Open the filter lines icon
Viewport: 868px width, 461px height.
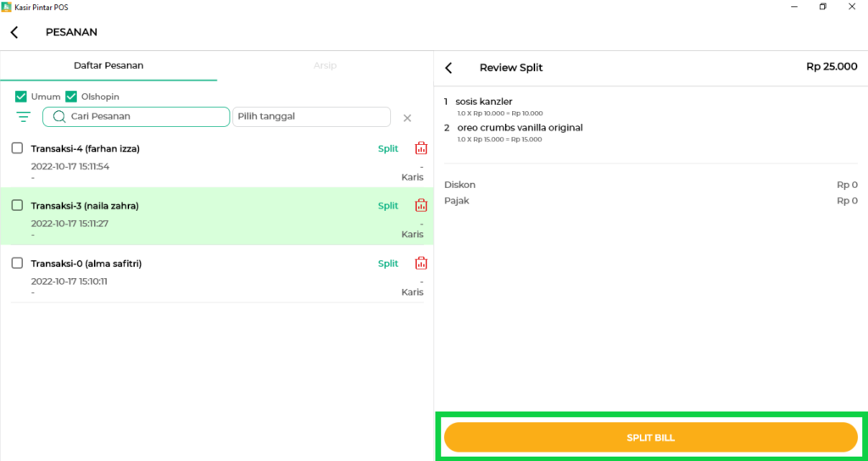[x=23, y=117]
